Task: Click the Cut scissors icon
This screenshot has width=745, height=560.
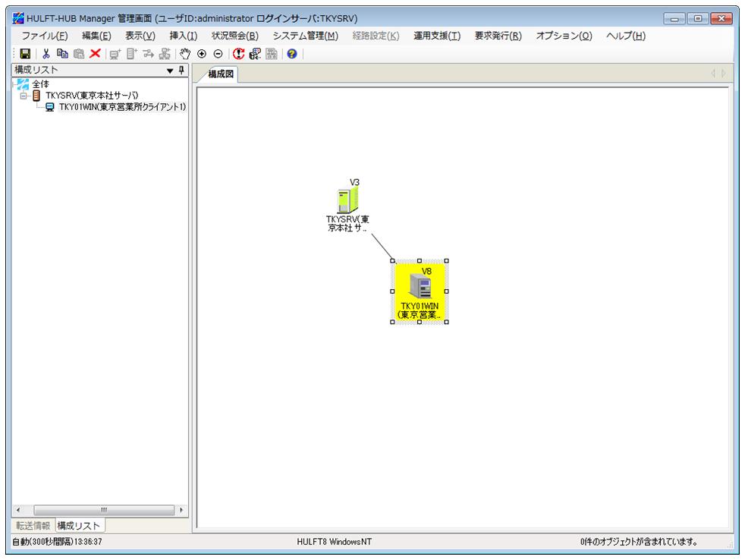Action: pos(46,54)
